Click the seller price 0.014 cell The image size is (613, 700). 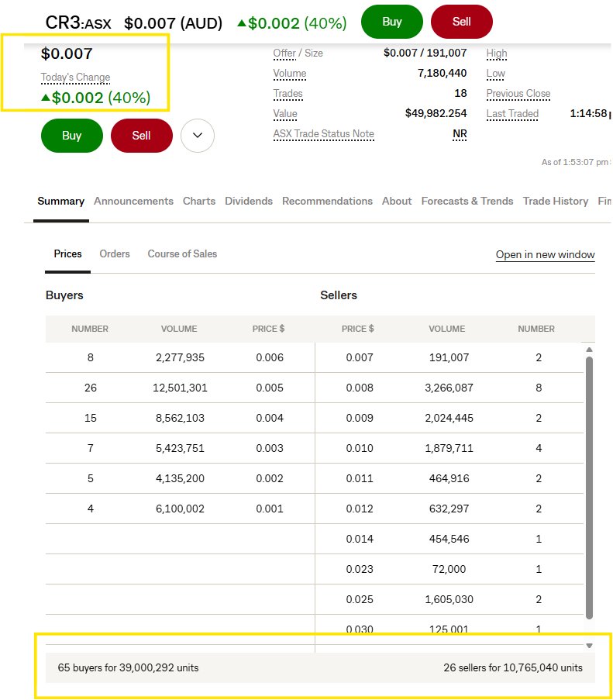pyautogui.click(x=360, y=540)
